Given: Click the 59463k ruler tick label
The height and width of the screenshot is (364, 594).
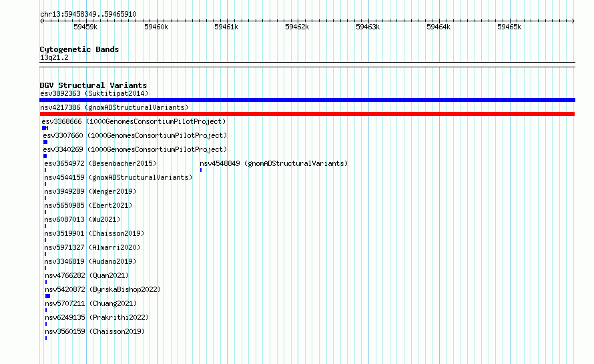Looking at the screenshot, I should tap(368, 27).
